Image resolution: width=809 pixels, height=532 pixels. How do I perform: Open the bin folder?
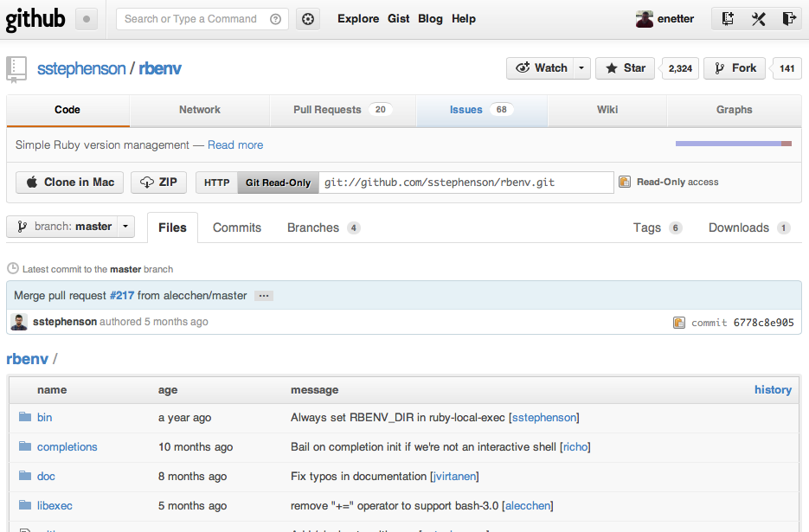click(x=44, y=417)
